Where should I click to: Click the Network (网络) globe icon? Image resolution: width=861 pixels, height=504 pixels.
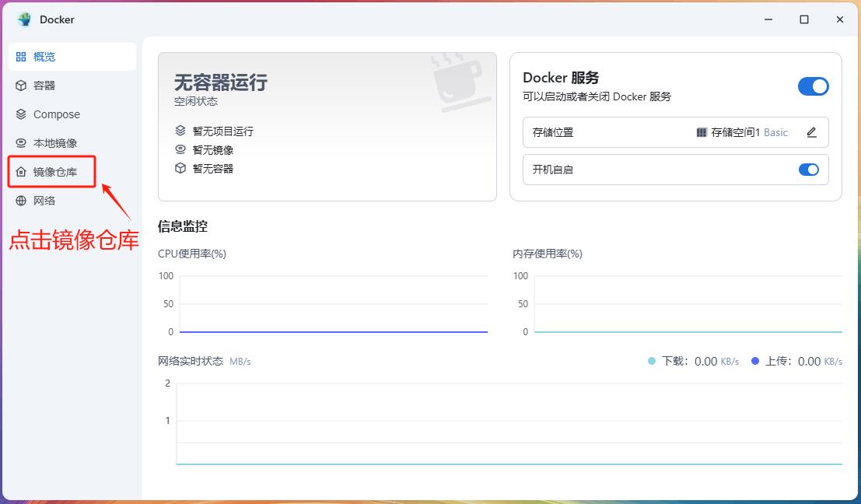(x=21, y=201)
